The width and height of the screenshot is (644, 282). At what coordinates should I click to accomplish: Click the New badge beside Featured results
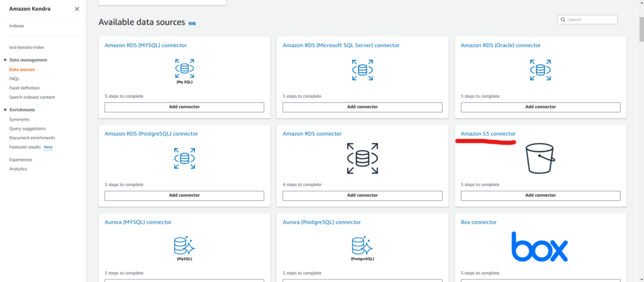click(48, 147)
